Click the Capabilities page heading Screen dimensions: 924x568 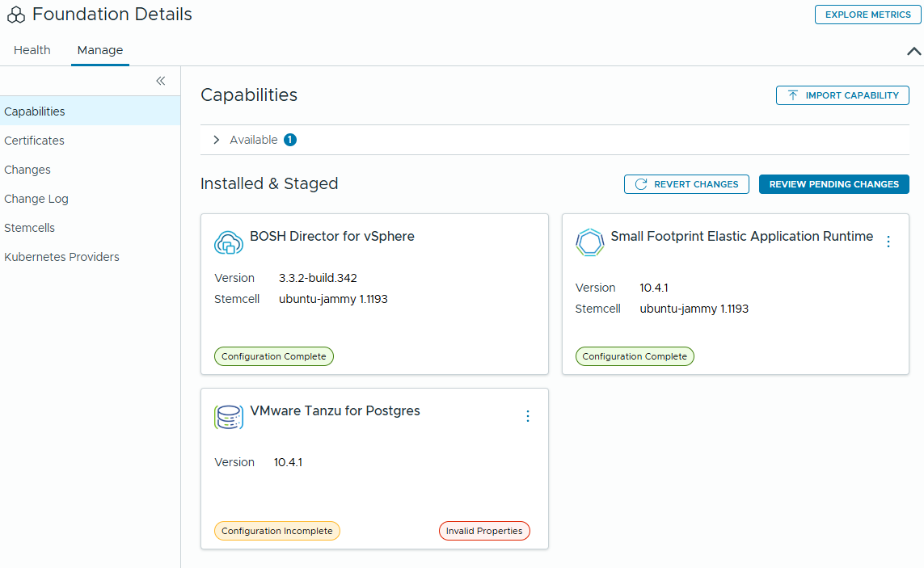[x=249, y=95]
